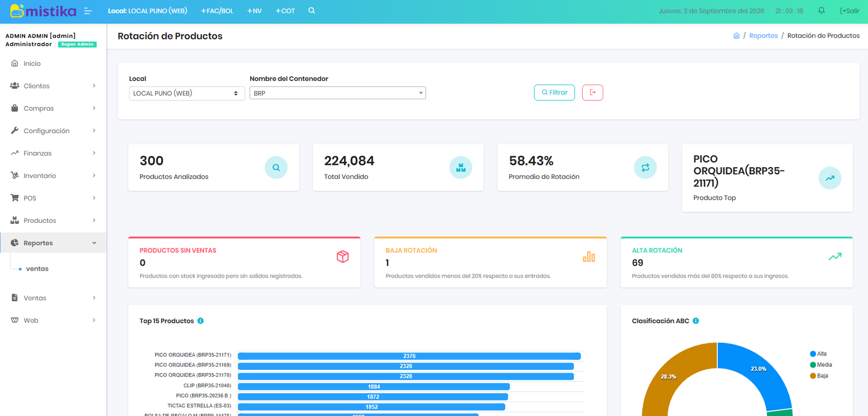Viewport: 868px width, 416px height.
Task: Open the search magnifier in top bar
Action: click(311, 11)
